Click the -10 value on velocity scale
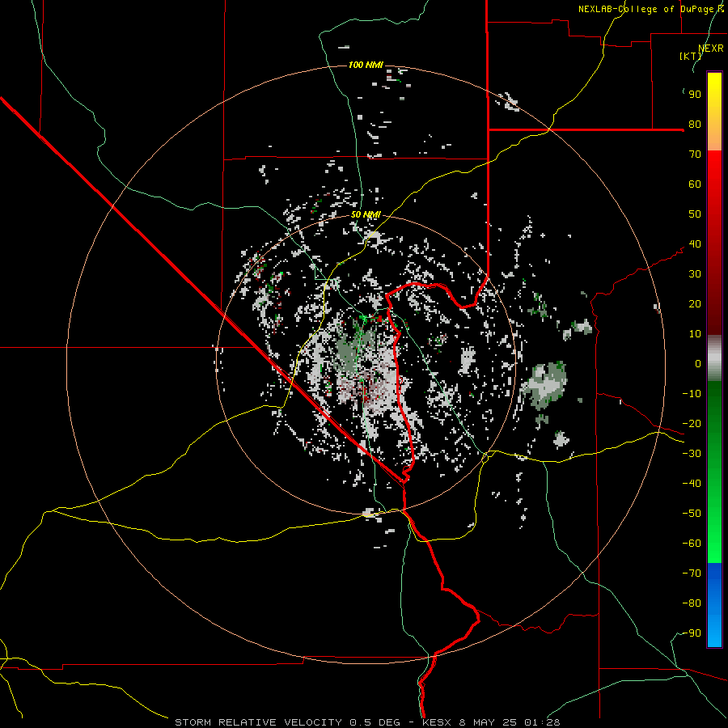 pyautogui.click(x=692, y=394)
